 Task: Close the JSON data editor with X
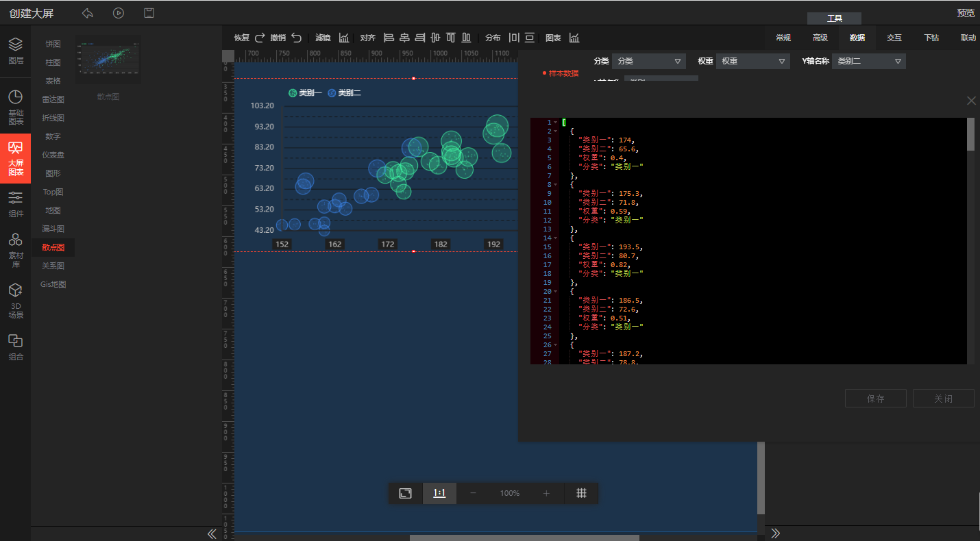(971, 101)
